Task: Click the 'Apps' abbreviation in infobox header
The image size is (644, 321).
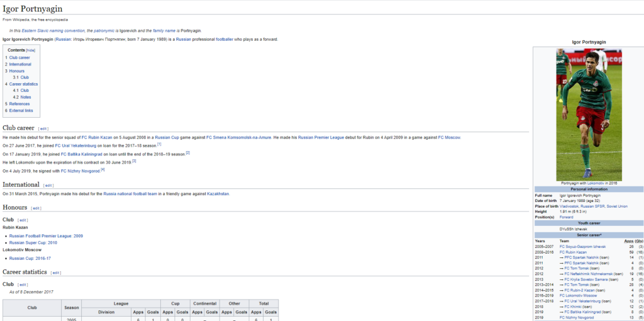Action: (x=629, y=241)
